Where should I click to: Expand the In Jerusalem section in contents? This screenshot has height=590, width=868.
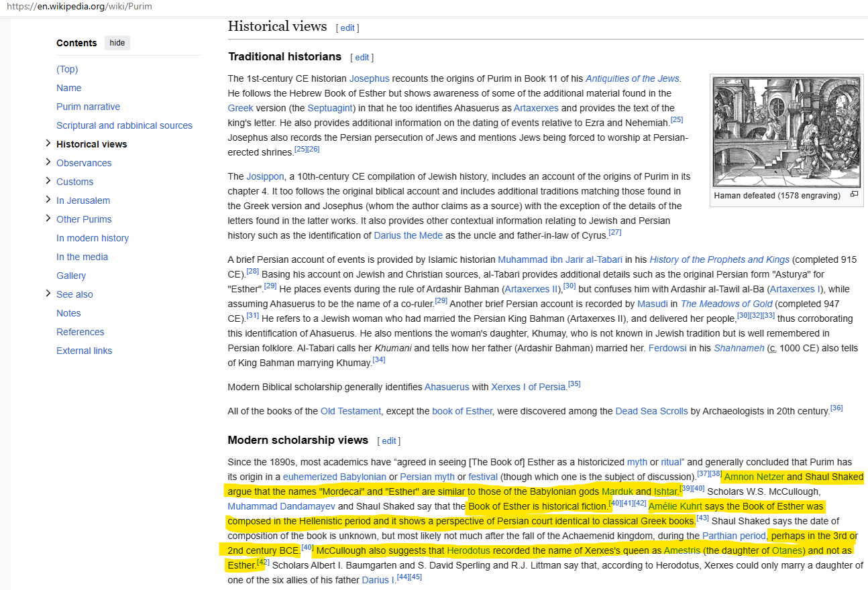(x=48, y=200)
